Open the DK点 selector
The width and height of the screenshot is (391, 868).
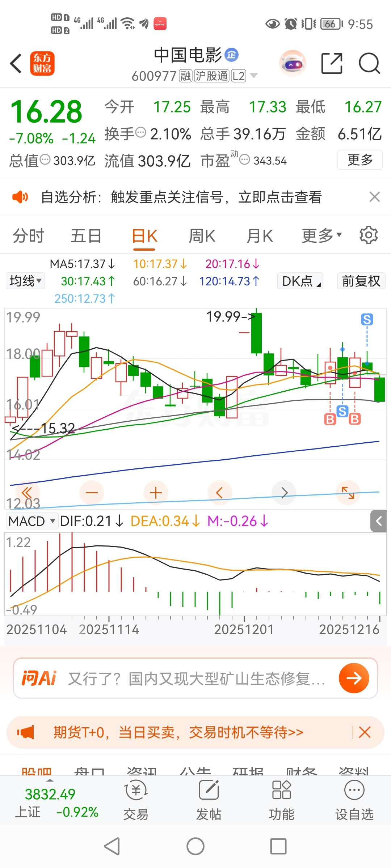click(300, 281)
